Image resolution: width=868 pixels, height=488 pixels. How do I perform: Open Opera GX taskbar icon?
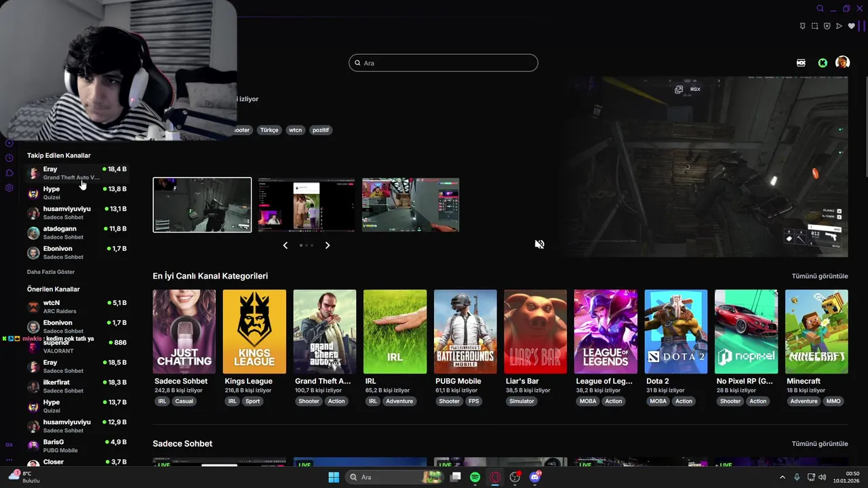click(x=495, y=477)
